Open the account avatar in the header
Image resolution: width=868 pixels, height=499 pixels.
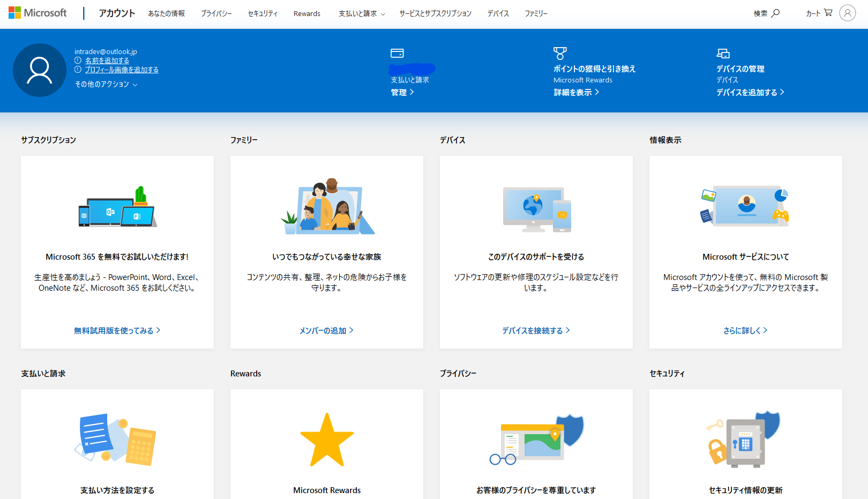848,13
